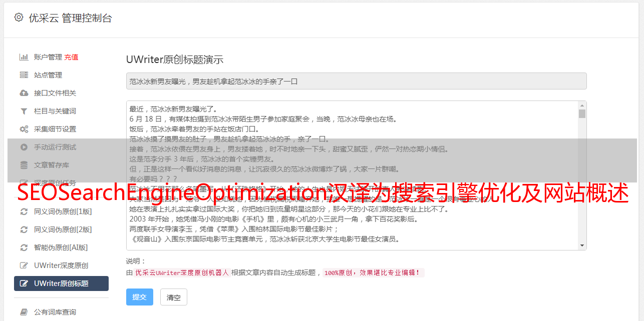Click the gear icon beside 优采云 管理控制台

click(19, 17)
